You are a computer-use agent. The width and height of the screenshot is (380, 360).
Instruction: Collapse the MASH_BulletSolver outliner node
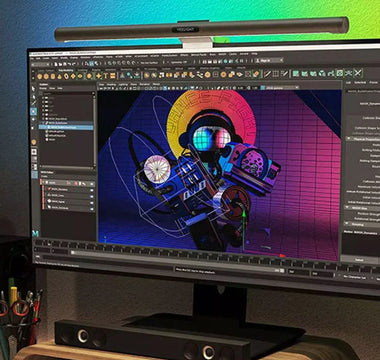click(43, 123)
